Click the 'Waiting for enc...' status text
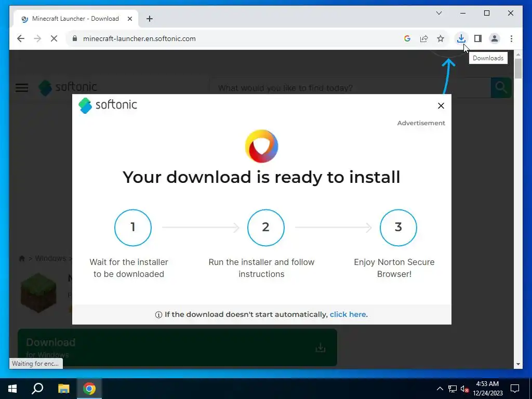Image resolution: width=532 pixels, height=399 pixels. click(x=35, y=363)
